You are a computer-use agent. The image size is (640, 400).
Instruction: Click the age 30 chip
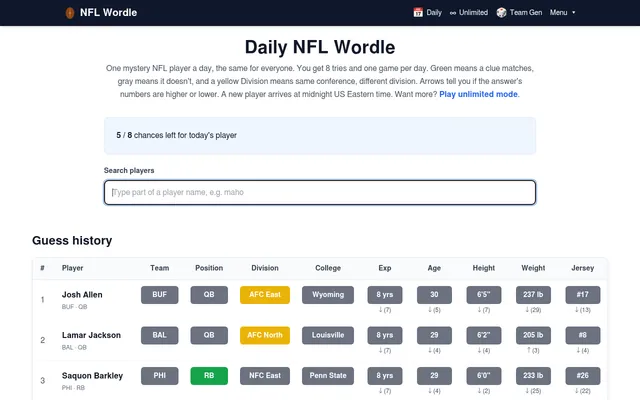pyautogui.click(x=434, y=295)
